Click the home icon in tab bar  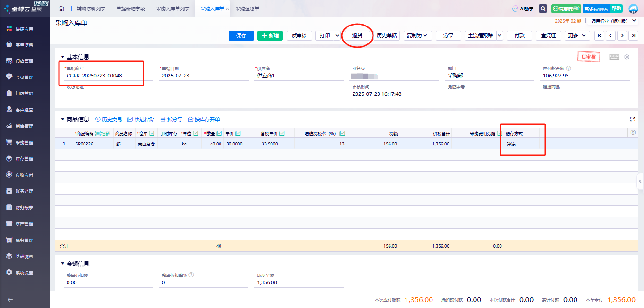[61, 9]
